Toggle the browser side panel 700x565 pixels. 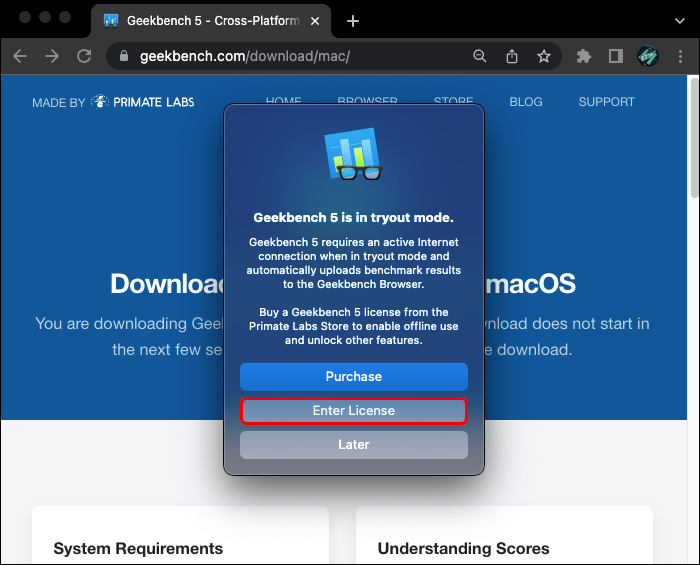point(616,56)
